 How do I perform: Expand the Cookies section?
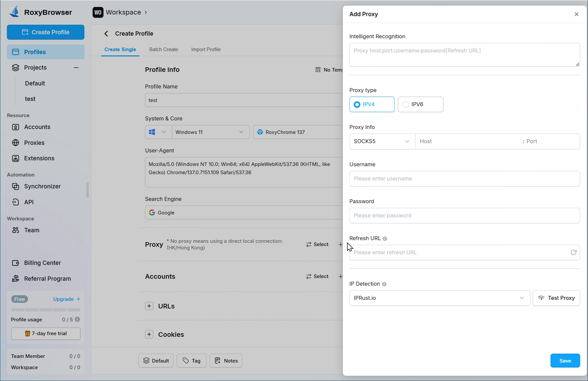click(149, 334)
